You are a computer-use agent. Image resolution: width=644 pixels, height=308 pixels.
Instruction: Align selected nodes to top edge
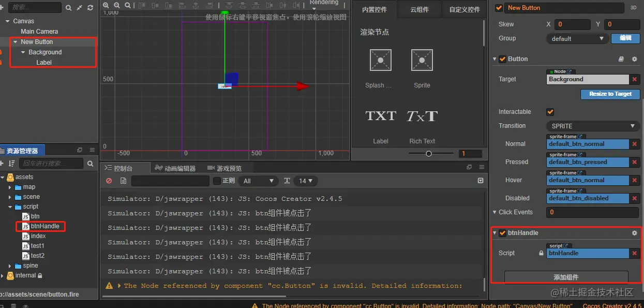tap(141, 5)
